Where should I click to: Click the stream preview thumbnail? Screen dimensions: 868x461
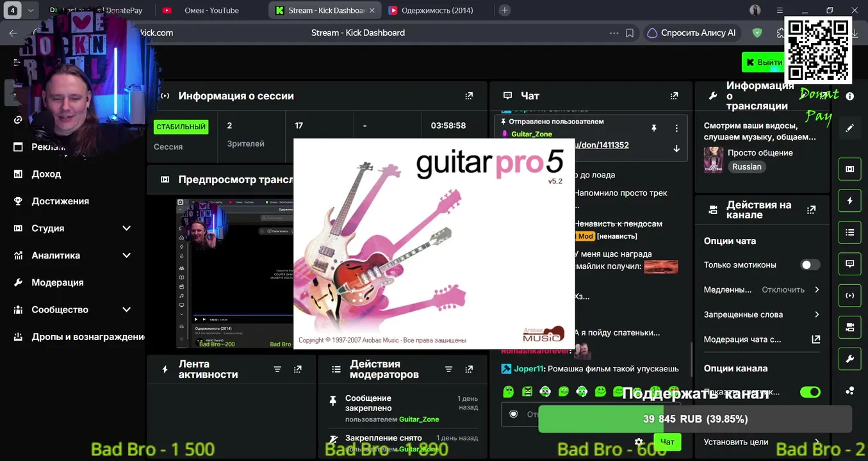coord(235,273)
